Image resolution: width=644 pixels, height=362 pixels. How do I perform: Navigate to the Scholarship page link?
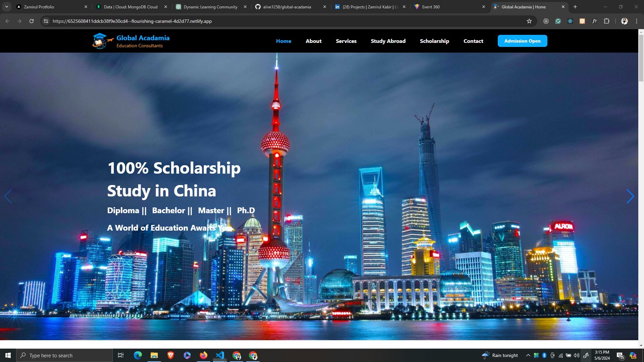(434, 41)
